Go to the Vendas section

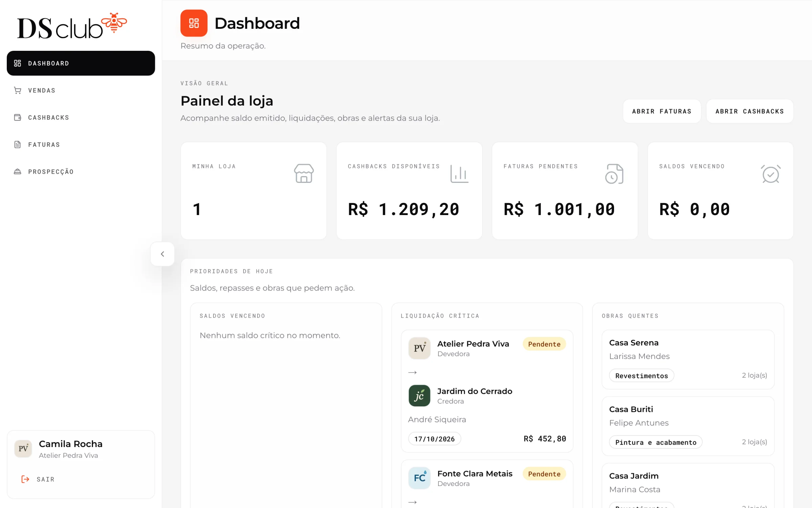[81, 90]
